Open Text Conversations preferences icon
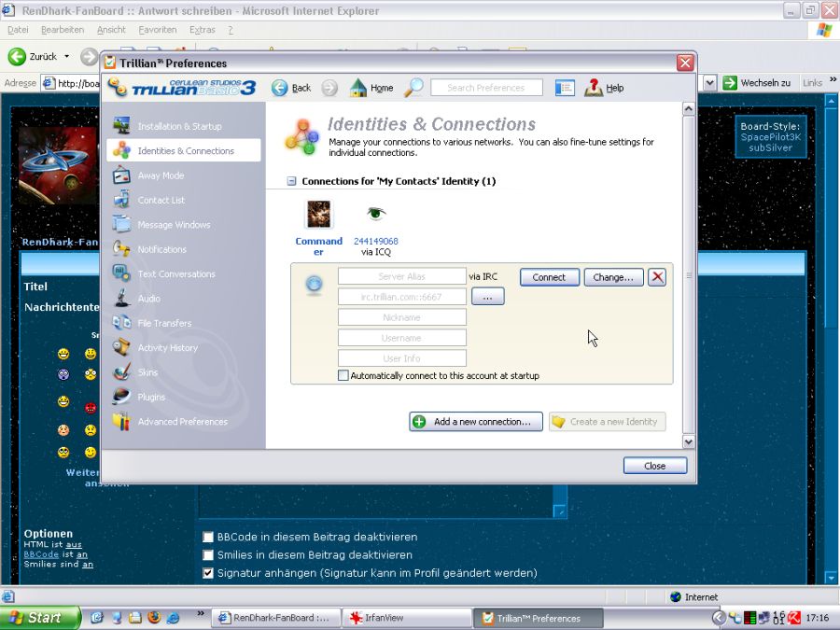The height and width of the screenshot is (630, 840). tap(121, 273)
